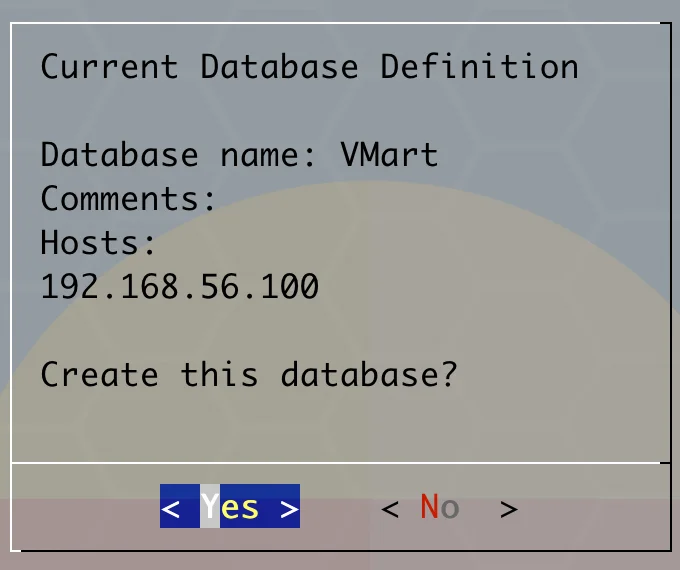This screenshot has width=680, height=570.
Task: Click the right angle bracket after Yes
Action: pyautogui.click(x=289, y=509)
